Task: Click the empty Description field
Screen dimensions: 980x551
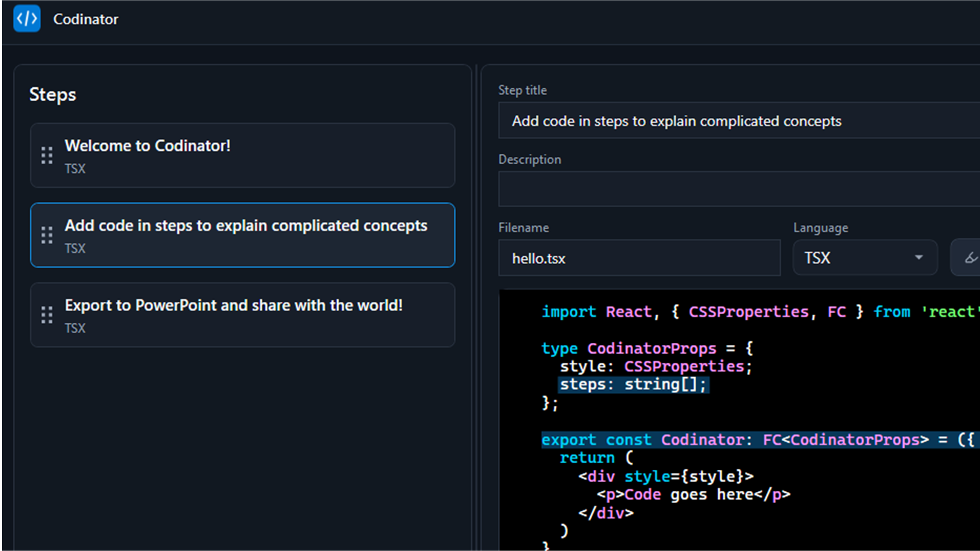Action: 739,189
